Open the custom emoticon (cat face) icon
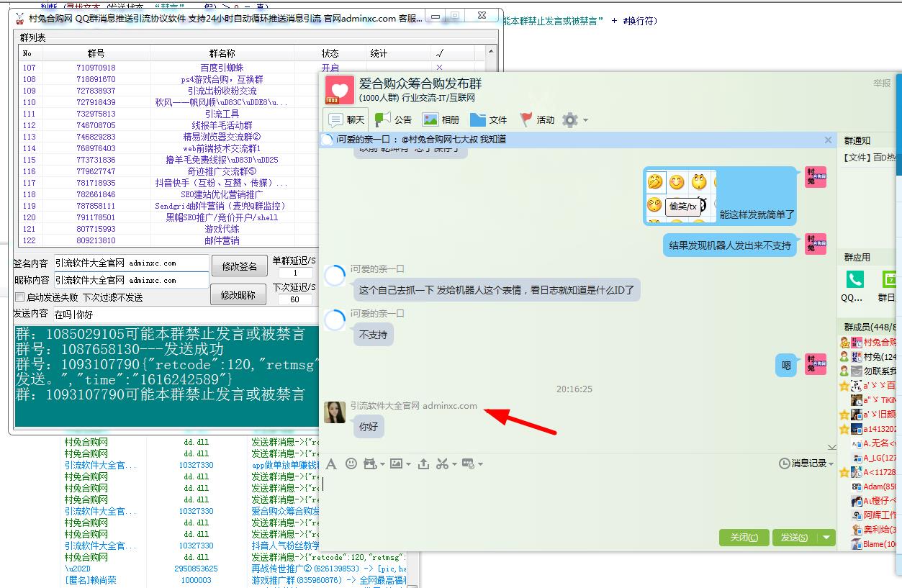This screenshot has width=902, height=588. click(370, 463)
